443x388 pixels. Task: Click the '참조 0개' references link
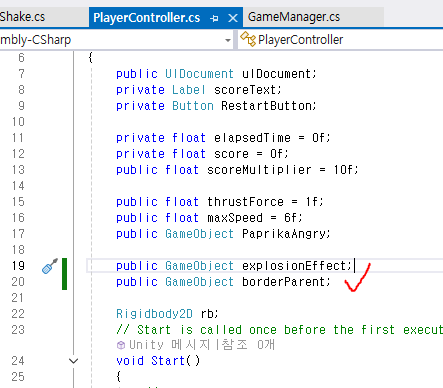(248, 344)
